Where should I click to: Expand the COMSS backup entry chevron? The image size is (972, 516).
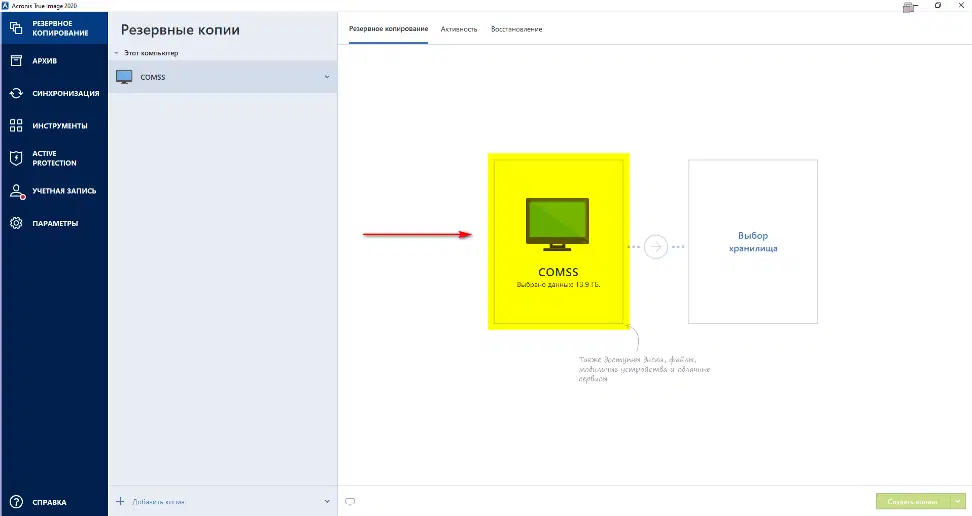pyautogui.click(x=327, y=77)
